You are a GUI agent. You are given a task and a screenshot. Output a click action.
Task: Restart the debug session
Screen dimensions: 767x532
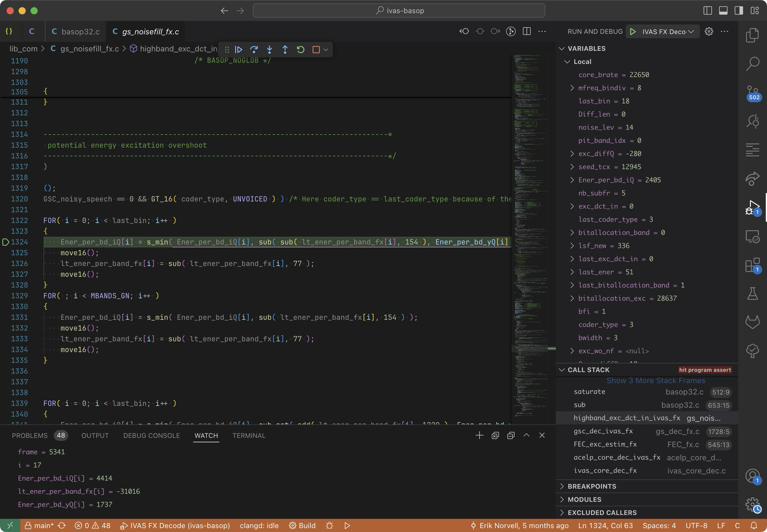(301, 50)
